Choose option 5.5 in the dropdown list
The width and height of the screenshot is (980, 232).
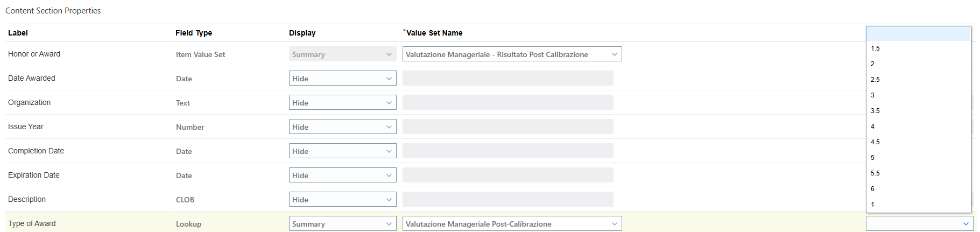pos(918,173)
